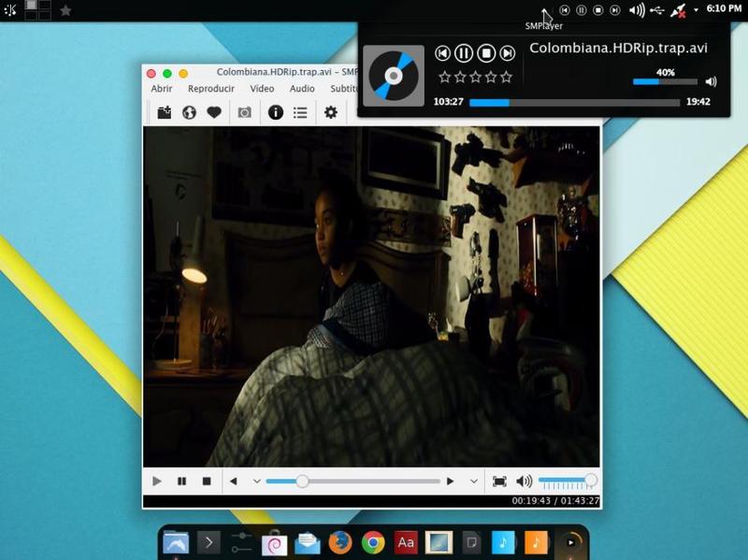Rate the track three stars
This screenshot has width=748, height=560.
pos(476,77)
